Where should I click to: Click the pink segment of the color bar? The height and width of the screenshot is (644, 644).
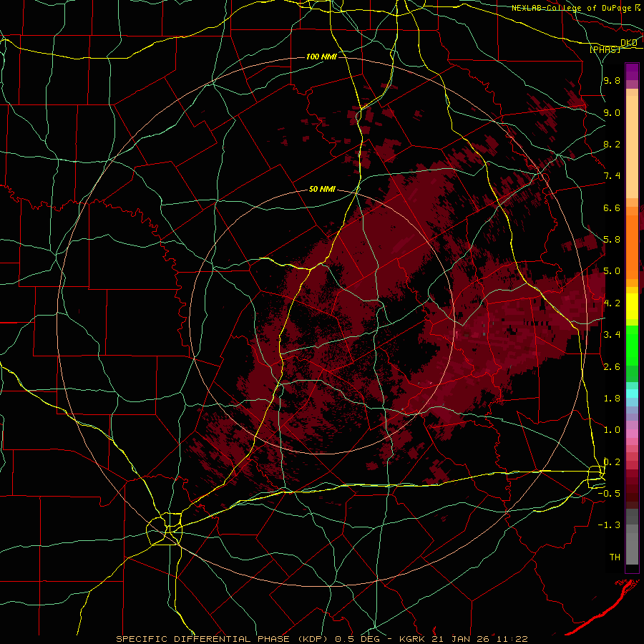tap(632, 434)
